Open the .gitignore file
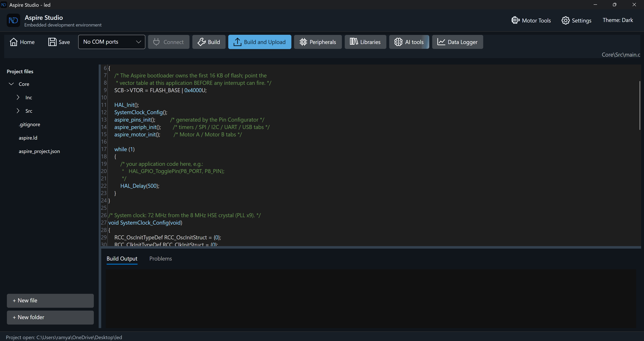The image size is (644, 341). click(x=29, y=124)
